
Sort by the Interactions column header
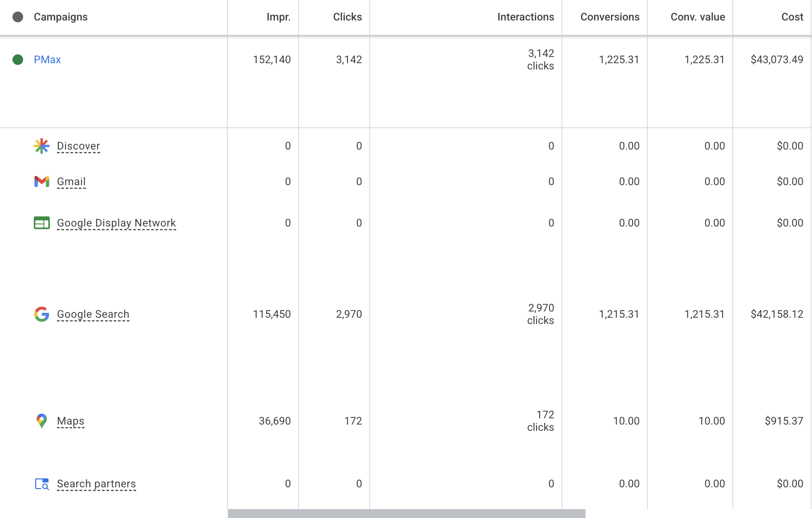click(525, 17)
